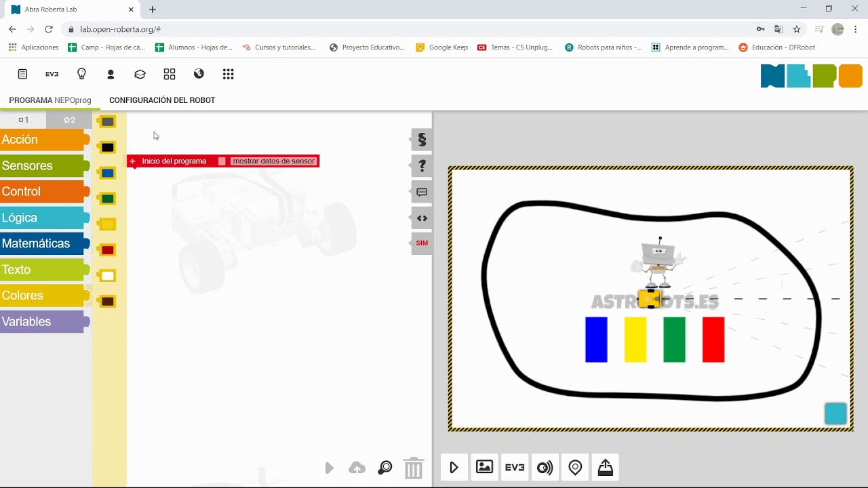
Task: Open the Variables block category
Action: click(x=45, y=321)
